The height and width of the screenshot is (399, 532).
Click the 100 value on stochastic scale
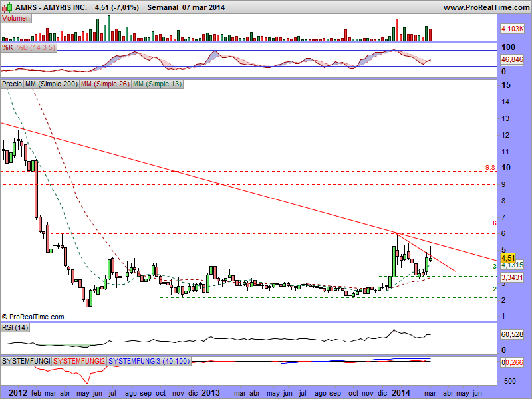coord(508,47)
